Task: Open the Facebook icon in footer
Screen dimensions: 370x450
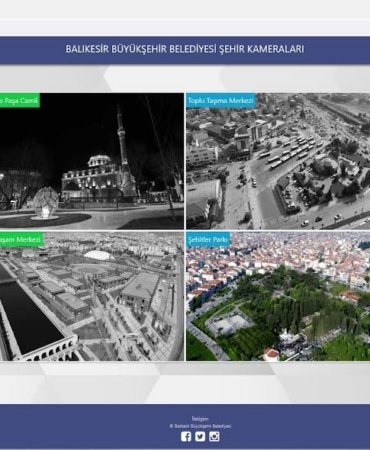Action: coord(186,437)
